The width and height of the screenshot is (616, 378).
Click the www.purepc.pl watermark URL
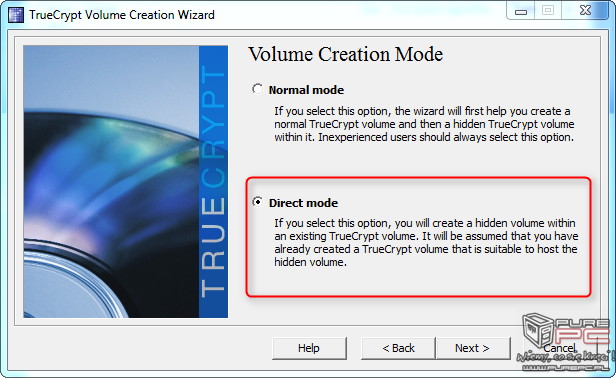[565, 367]
